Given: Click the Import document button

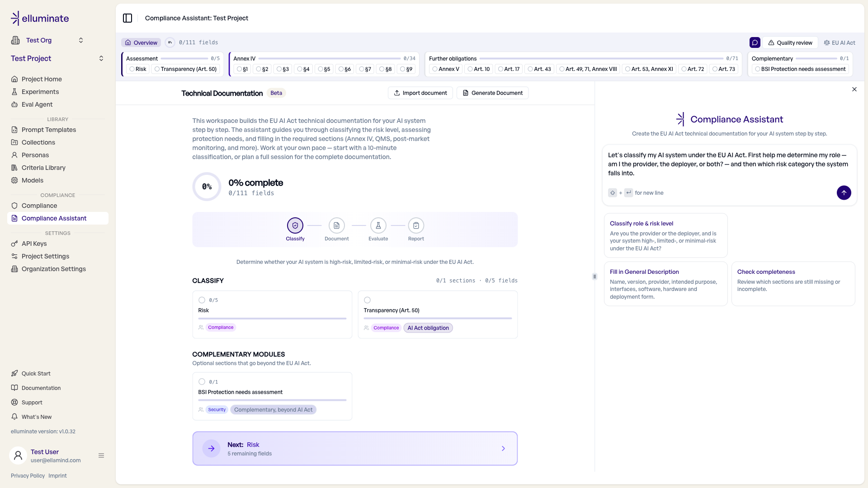Looking at the screenshot, I should pyautogui.click(x=420, y=93).
